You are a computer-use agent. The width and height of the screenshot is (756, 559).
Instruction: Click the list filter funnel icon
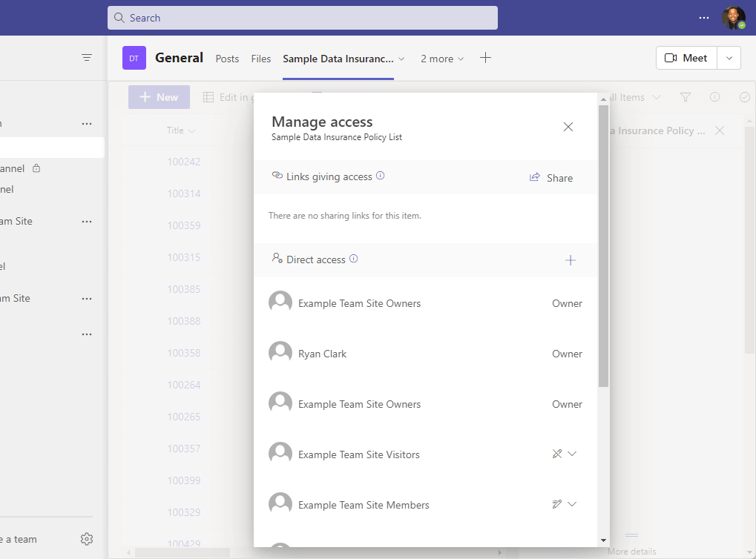tap(685, 97)
